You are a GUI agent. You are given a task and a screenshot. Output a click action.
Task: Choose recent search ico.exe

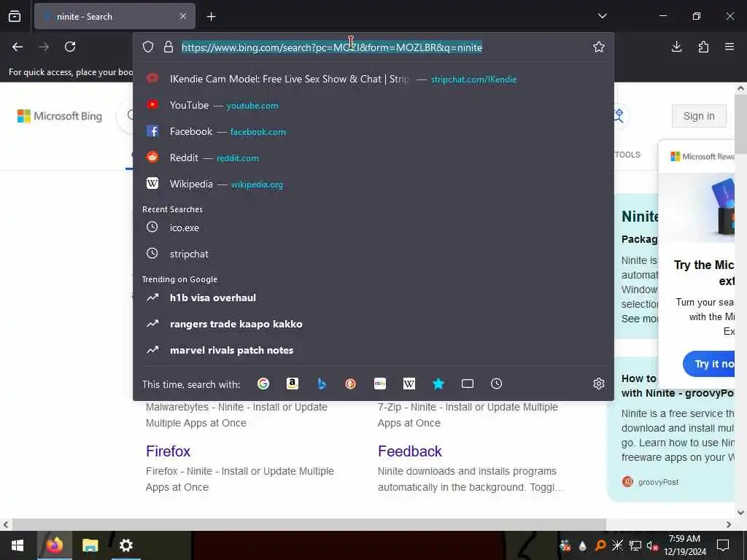(x=373, y=227)
